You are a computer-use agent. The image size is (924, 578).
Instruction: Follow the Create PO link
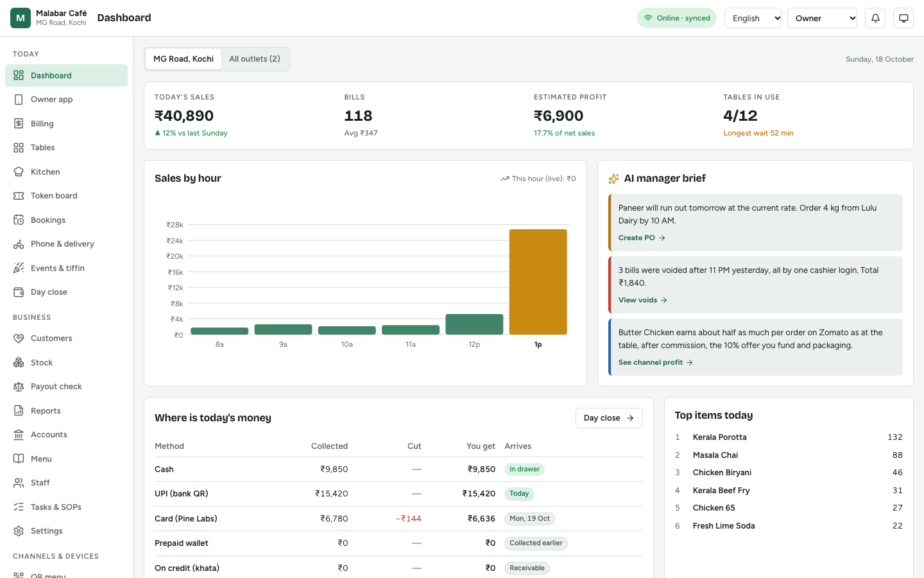(x=642, y=238)
